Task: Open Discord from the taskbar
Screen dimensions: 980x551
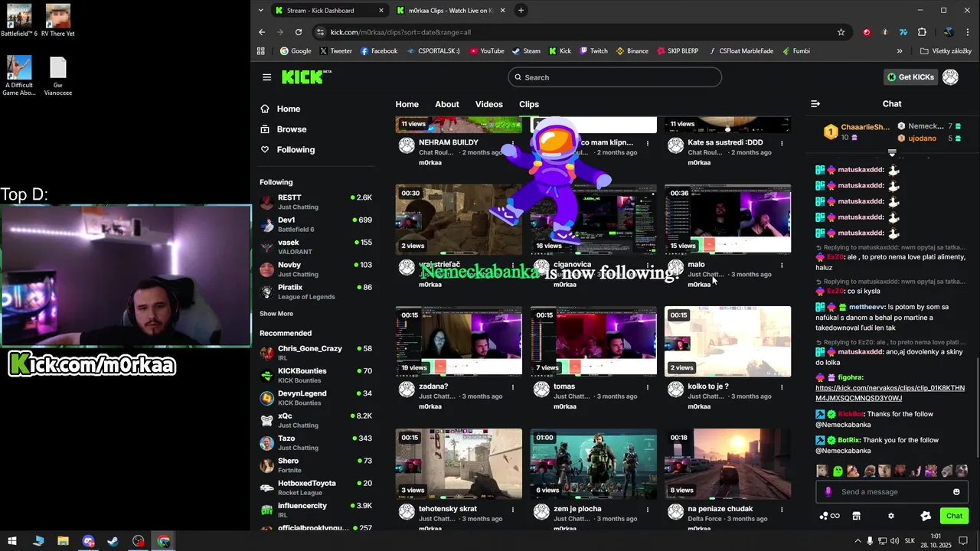Action: [x=88, y=541]
